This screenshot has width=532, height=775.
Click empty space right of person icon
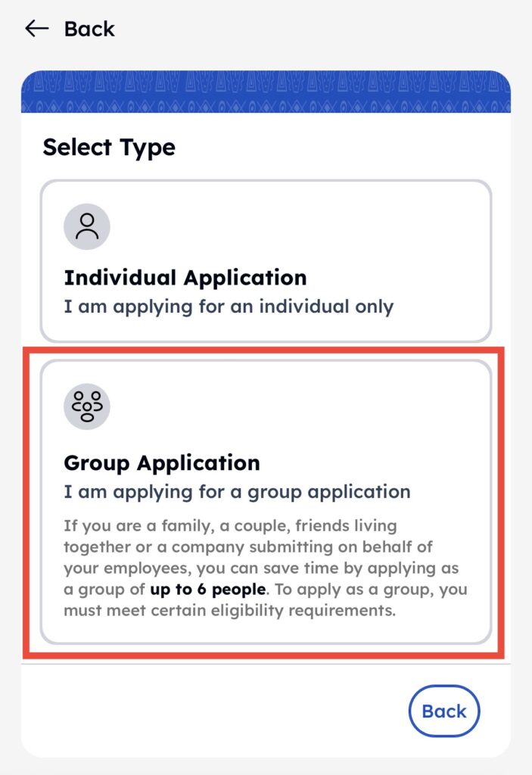[x=303, y=226]
